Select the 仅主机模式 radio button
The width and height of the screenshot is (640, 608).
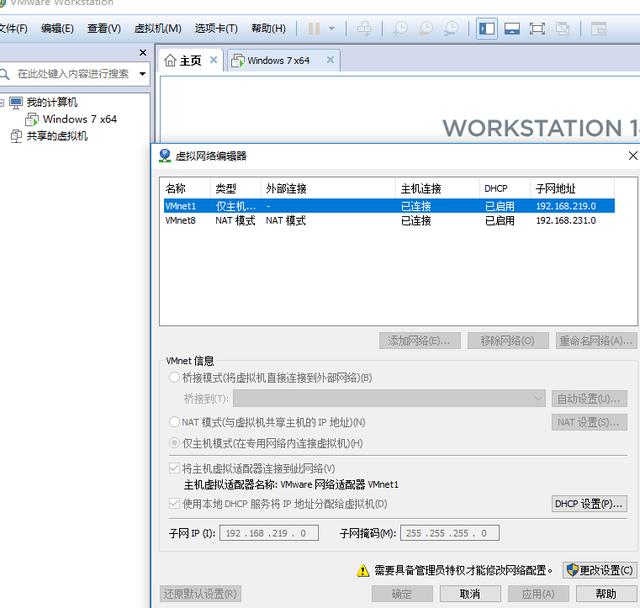pyautogui.click(x=174, y=443)
